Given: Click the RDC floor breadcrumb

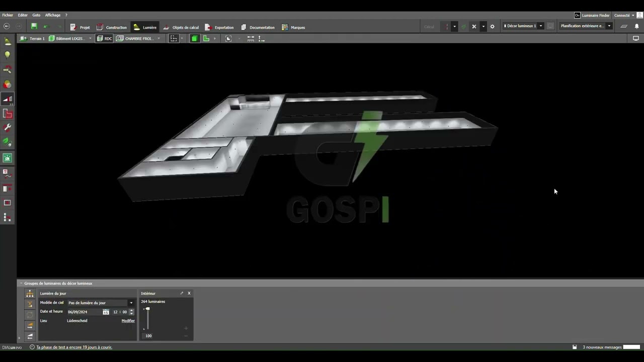Looking at the screenshot, I should click(x=105, y=39).
